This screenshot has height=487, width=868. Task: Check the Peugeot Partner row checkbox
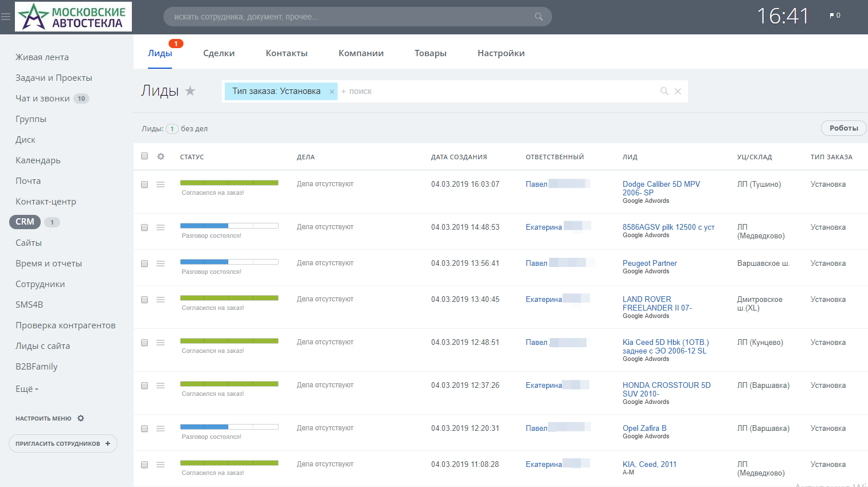click(144, 264)
